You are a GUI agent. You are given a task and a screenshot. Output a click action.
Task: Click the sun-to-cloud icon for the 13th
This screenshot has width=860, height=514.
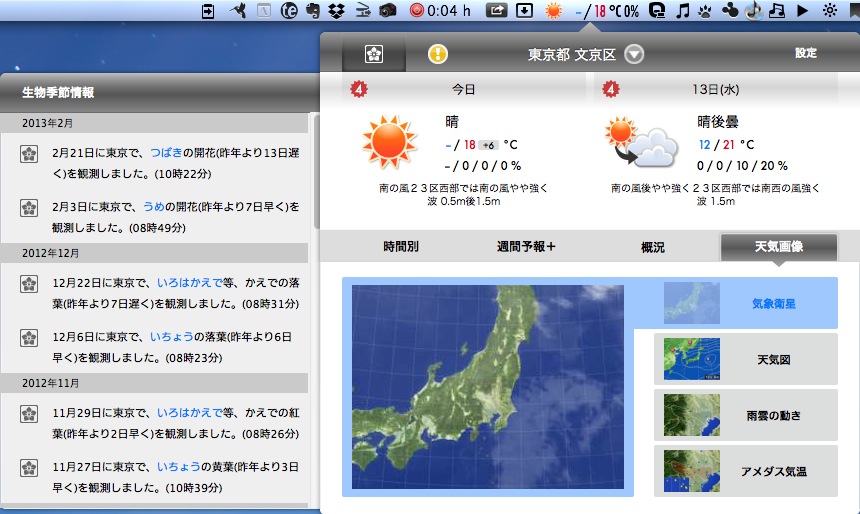637,143
